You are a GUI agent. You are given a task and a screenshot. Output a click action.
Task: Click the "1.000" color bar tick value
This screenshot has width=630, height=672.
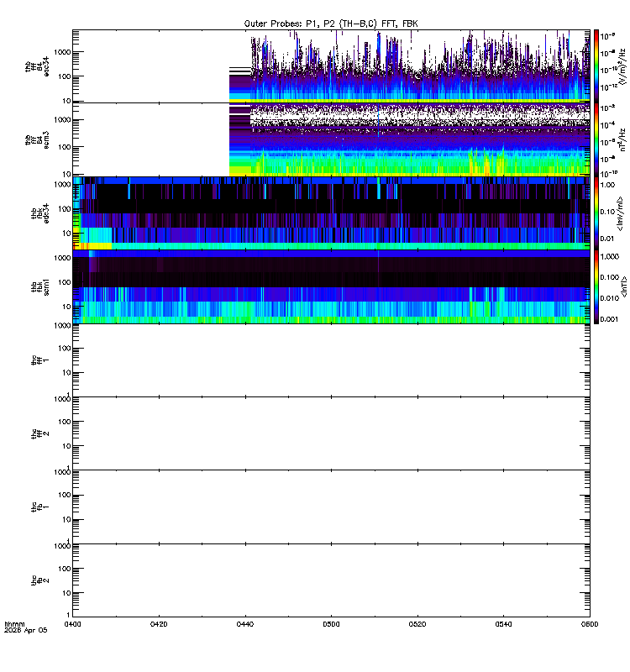coord(610,256)
